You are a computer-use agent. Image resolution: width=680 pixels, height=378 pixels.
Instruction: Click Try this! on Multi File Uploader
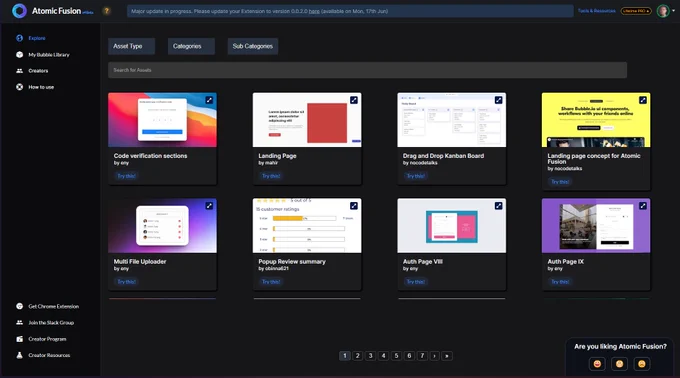tap(126, 282)
